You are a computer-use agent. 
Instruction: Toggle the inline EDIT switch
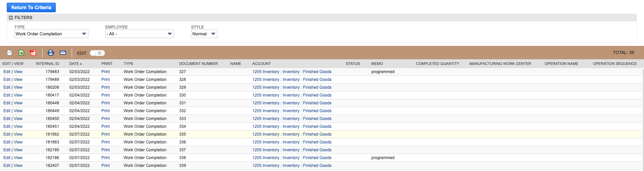pyautogui.click(x=97, y=53)
